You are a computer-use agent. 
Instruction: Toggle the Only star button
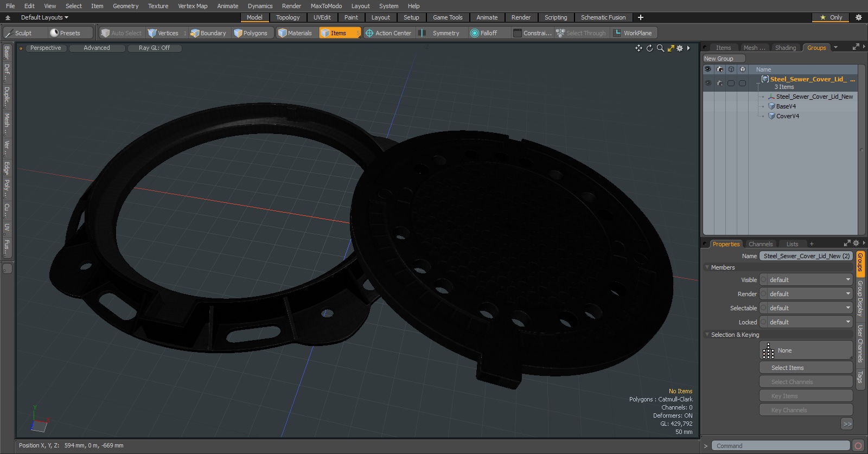click(x=831, y=17)
